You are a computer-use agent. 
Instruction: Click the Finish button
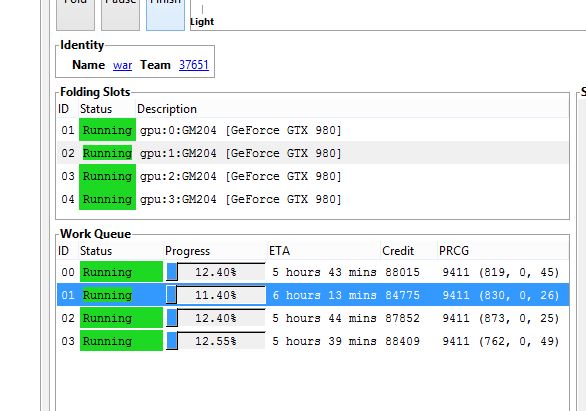165,15
